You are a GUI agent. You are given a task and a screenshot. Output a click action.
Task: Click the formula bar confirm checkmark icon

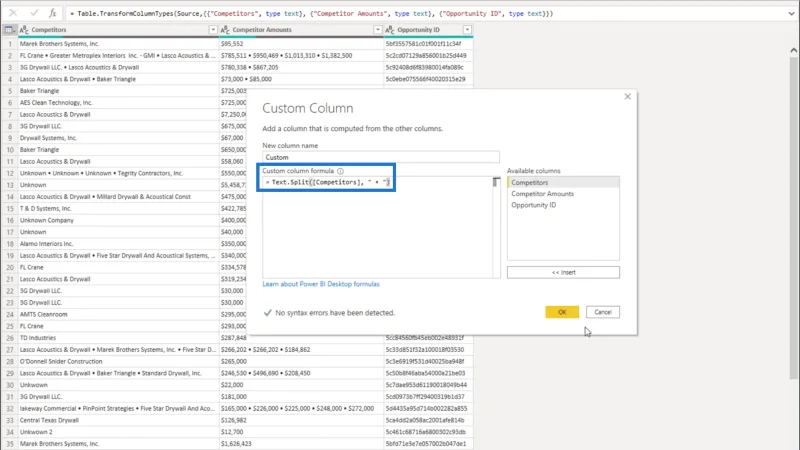click(x=34, y=13)
